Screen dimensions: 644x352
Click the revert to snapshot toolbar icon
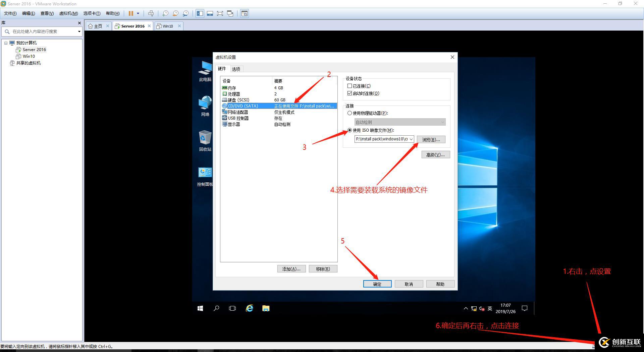(175, 13)
